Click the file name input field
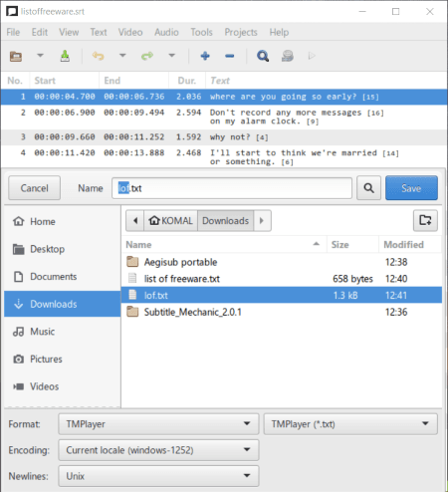448x492 pixels. point(232,188)
